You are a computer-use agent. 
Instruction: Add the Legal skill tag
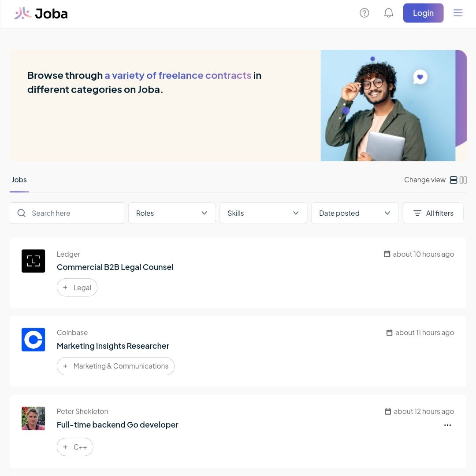tap(77, 287)
